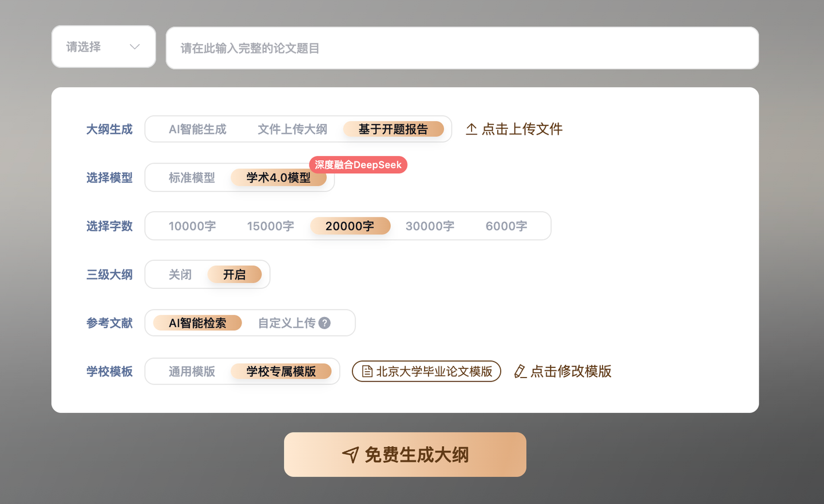Click the pencil icon next to 点击修改模版
This screenshot has height=504, width=824.
[520, 371]
